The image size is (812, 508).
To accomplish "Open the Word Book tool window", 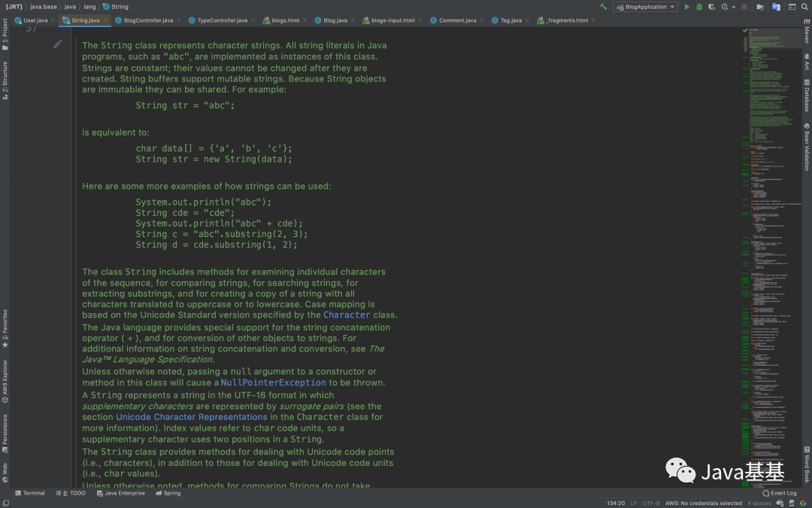I will [807, 464].
